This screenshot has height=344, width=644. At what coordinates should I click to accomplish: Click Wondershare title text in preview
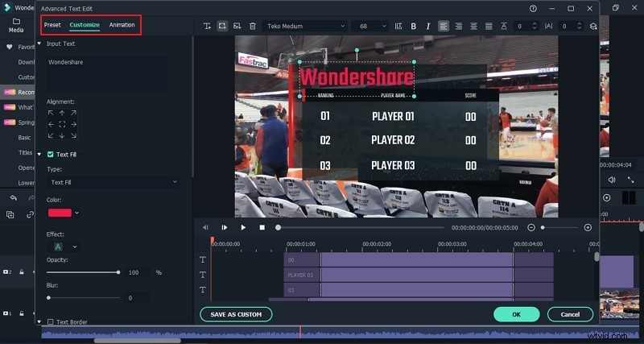[x=357, y=77]
